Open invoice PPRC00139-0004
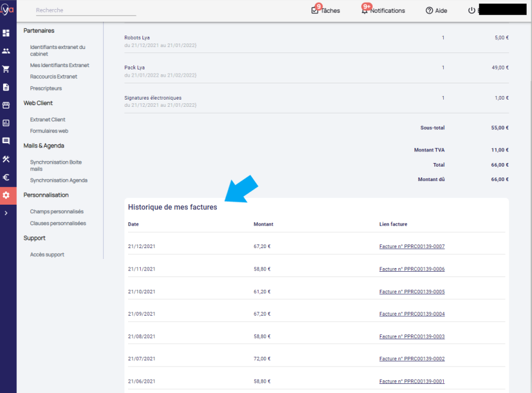Image resolution: width=532 pixels, height=393 pixels. (x=412, y=314)
